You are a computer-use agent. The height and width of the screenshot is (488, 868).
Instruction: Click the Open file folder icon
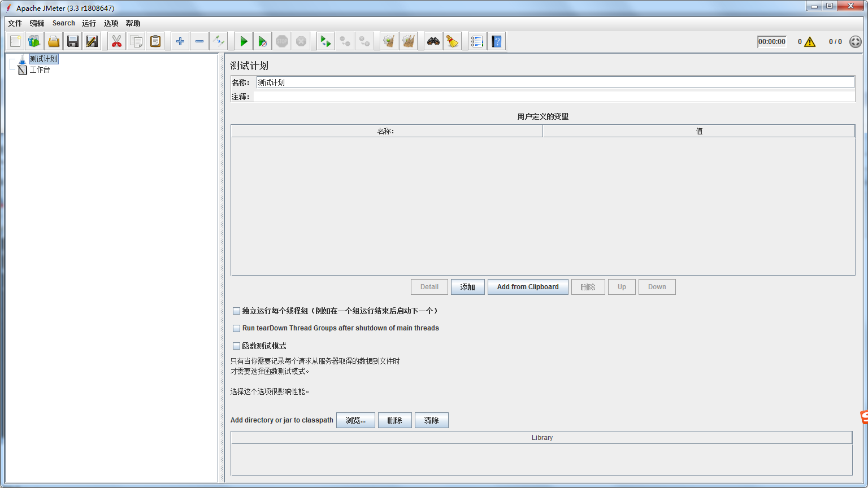point(54,41)
